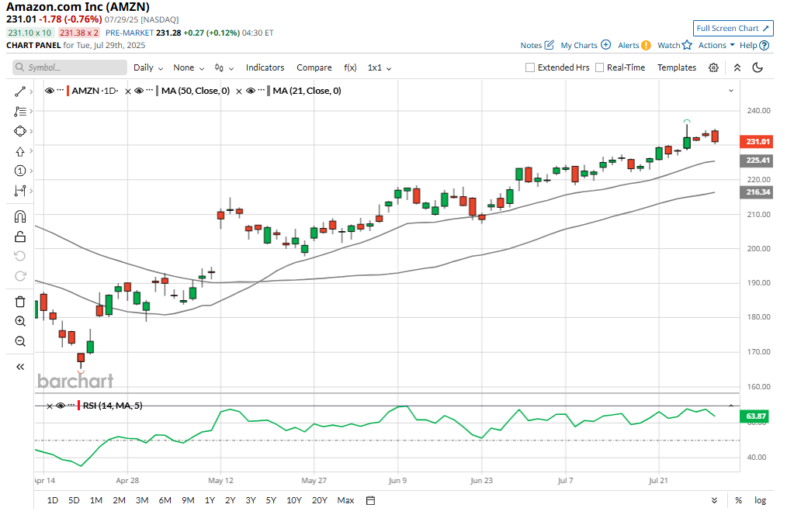This screenshot has width=794, height=532.
Task: Zoom out on the chart
Action: [19, 341]
